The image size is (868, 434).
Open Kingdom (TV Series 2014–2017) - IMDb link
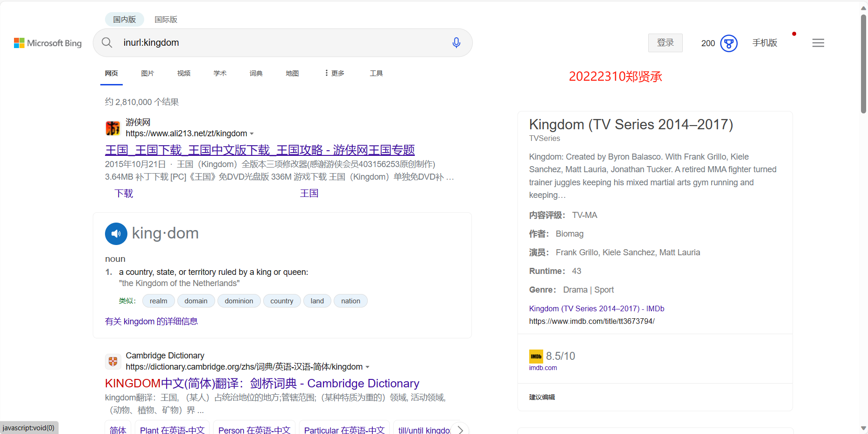pos(596,308)
